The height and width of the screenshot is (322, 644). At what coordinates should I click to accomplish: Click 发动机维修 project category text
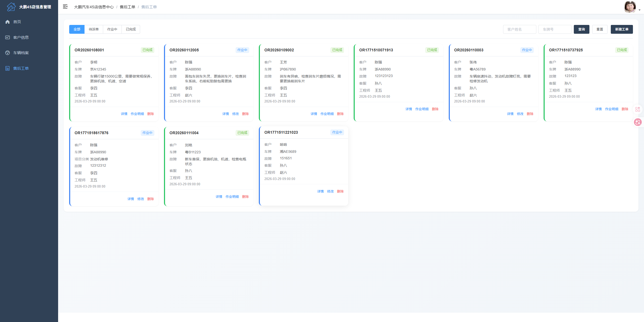pyautogui.click(x=99, y=159)
